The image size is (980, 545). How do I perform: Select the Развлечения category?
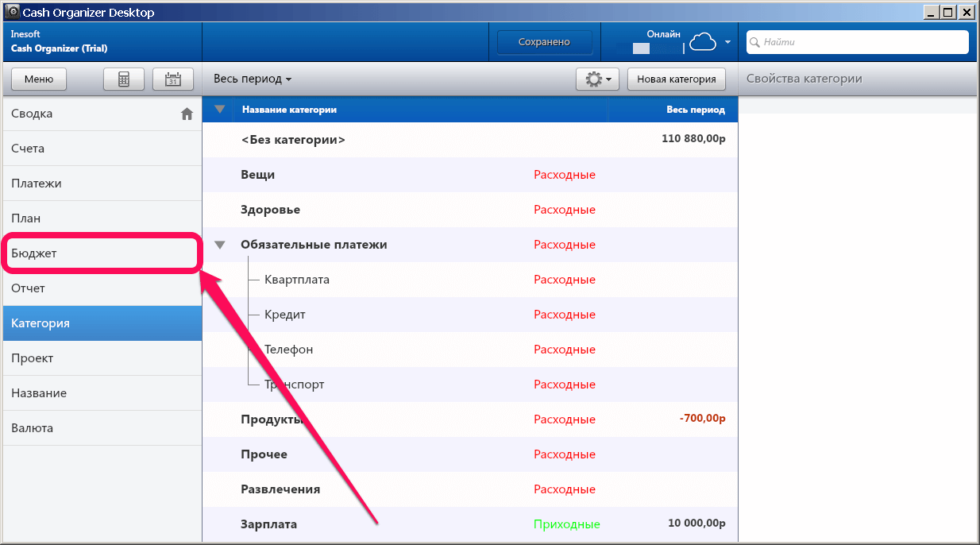pyautogui.click(x=470, y=489)
